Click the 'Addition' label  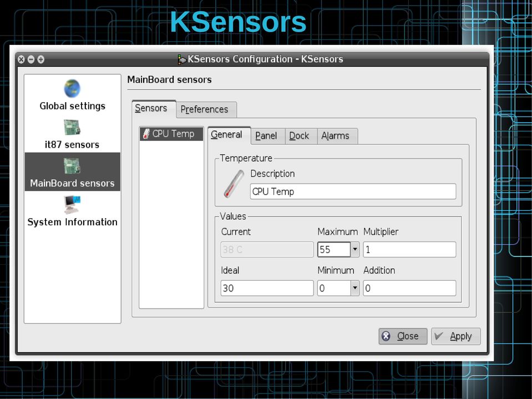pyautogui.click(x=379, y=270)
